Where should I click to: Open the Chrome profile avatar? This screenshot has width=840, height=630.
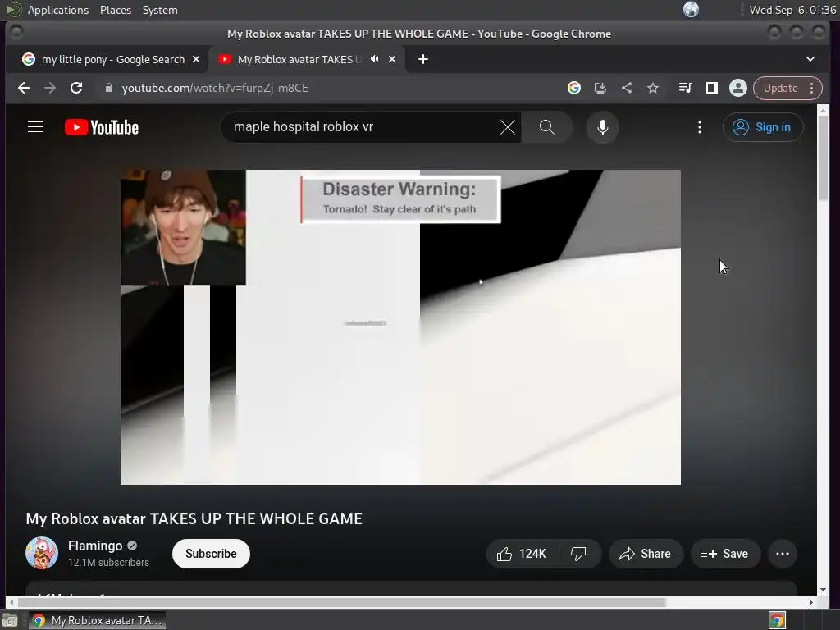pyautogui.click(x=737, y=88)
